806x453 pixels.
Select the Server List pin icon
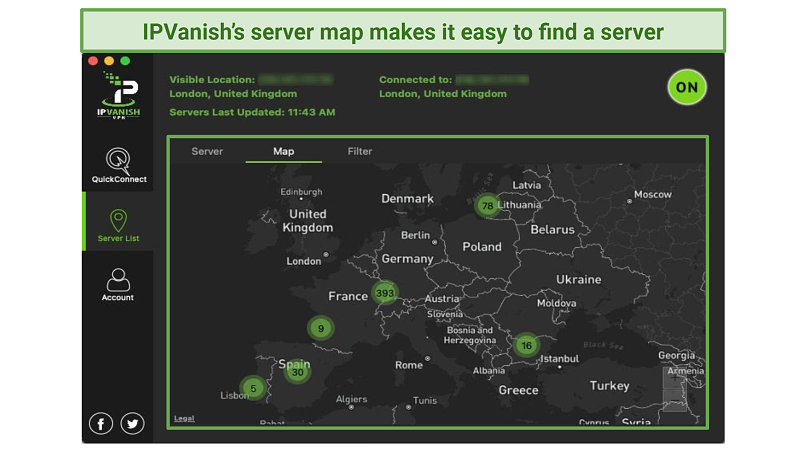pos(118,221)
